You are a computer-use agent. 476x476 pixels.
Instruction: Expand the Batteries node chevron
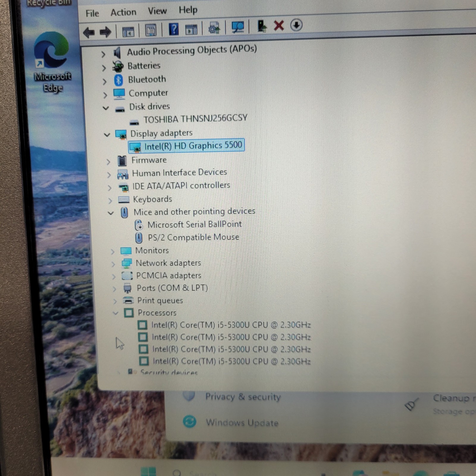point(104,68)
